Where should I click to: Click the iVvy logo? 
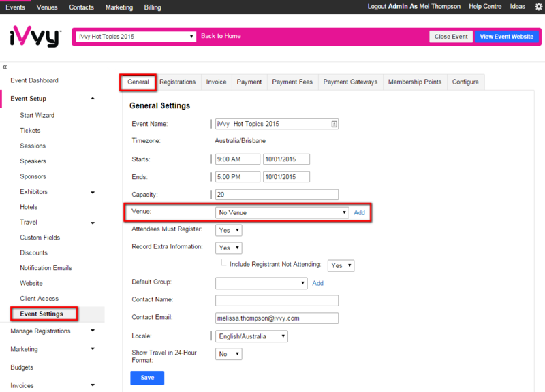(x=35, y=36)
